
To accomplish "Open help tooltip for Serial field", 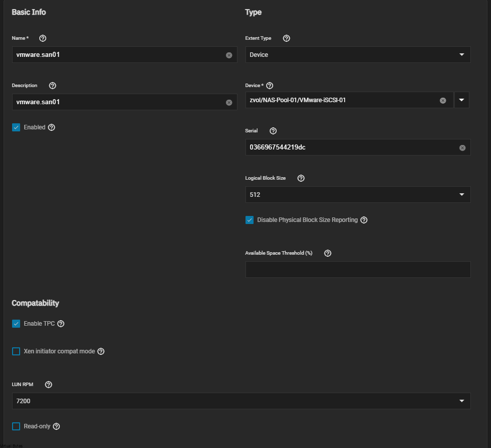I will 273,131.
